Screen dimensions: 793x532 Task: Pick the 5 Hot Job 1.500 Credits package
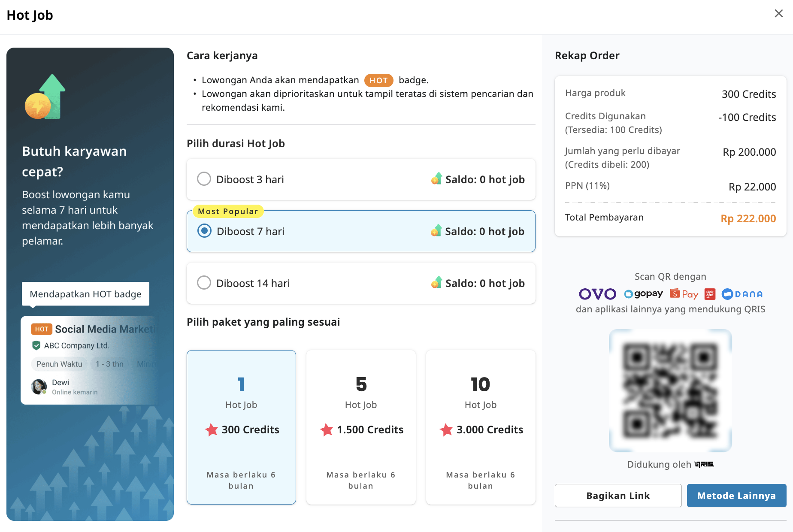point(361,427)
